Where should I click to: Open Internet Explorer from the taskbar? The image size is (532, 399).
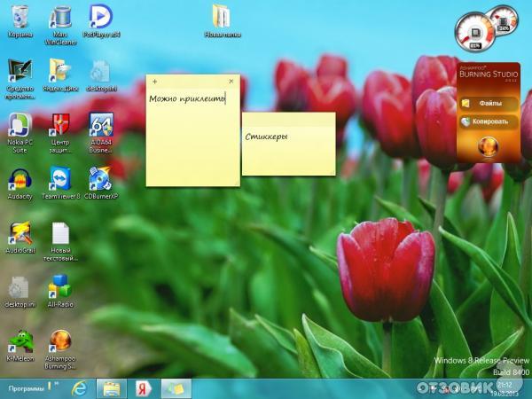coord(80,388)
